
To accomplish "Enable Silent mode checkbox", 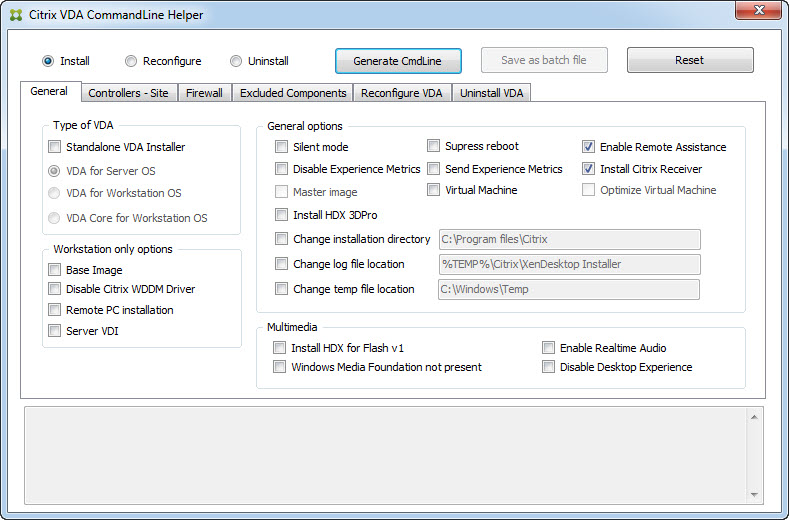I will click(x=281, y=147).
